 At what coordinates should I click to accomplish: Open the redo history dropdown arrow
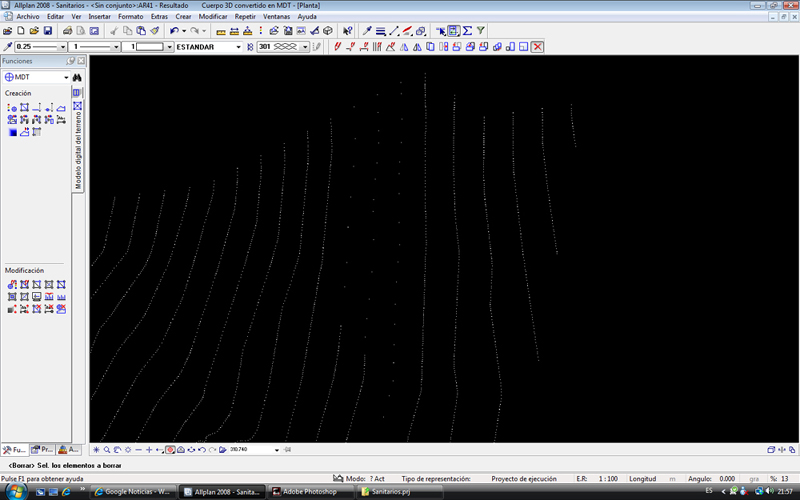(204, 31)
